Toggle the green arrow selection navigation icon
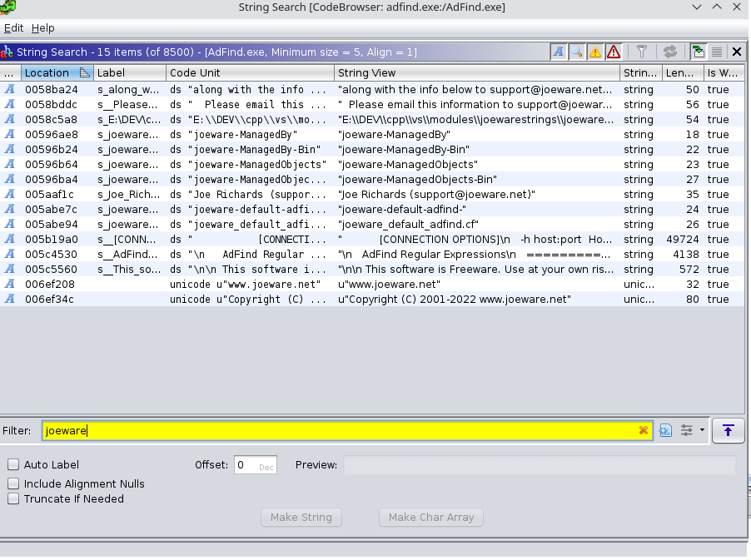Viewport: 751px width, 560px height. (698, 52)
